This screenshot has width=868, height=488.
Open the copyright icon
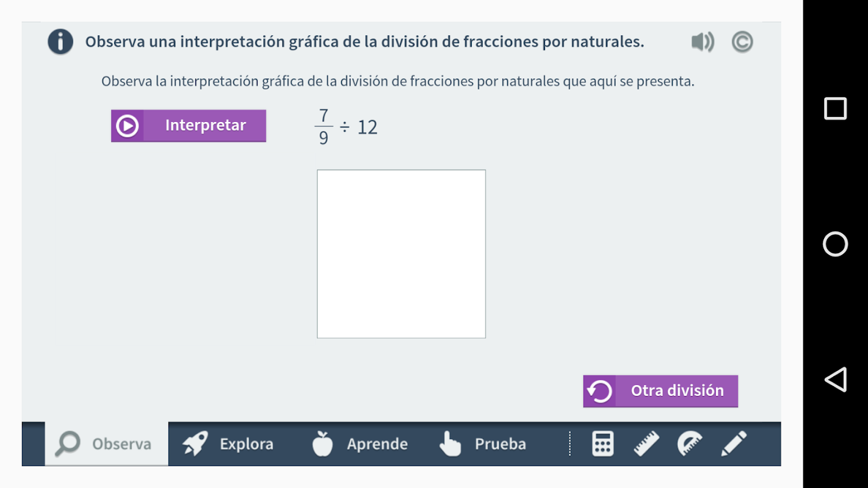[742, 42]
